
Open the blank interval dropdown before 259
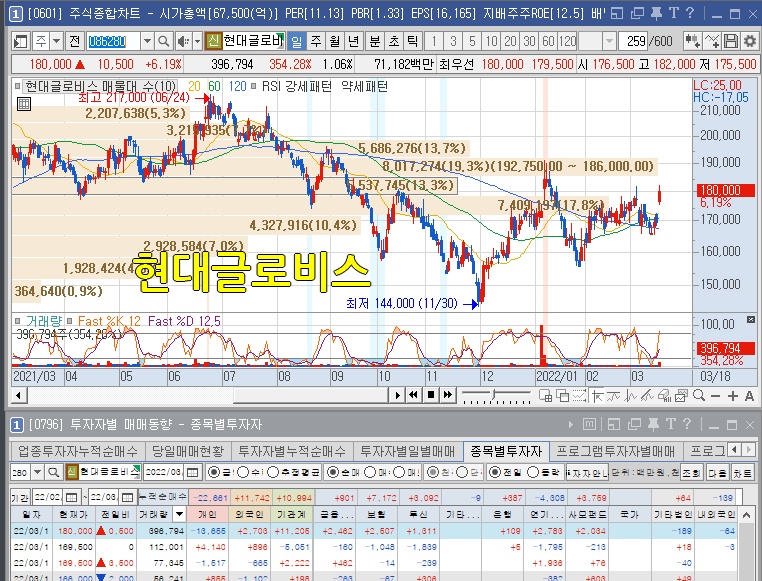coord(609,41)
